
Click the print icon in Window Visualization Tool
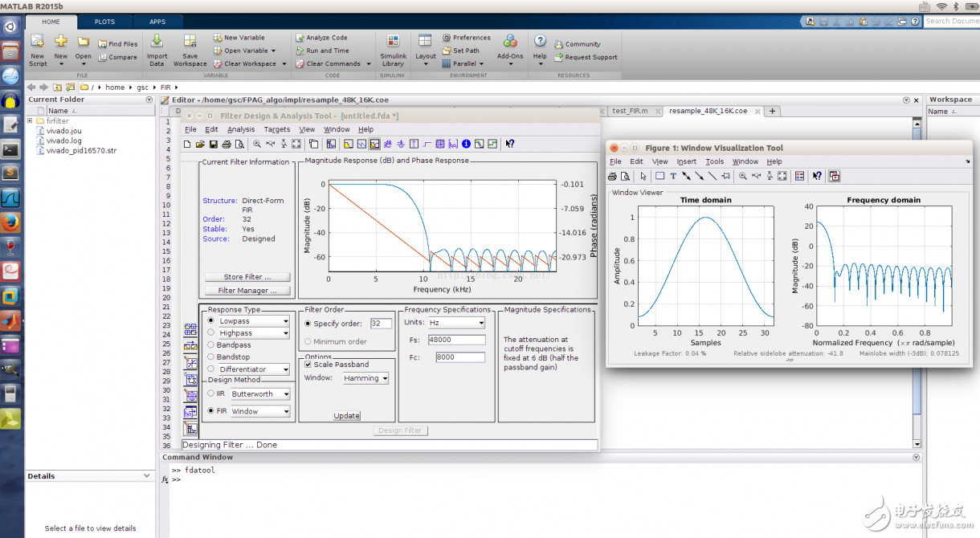[613, 176]
